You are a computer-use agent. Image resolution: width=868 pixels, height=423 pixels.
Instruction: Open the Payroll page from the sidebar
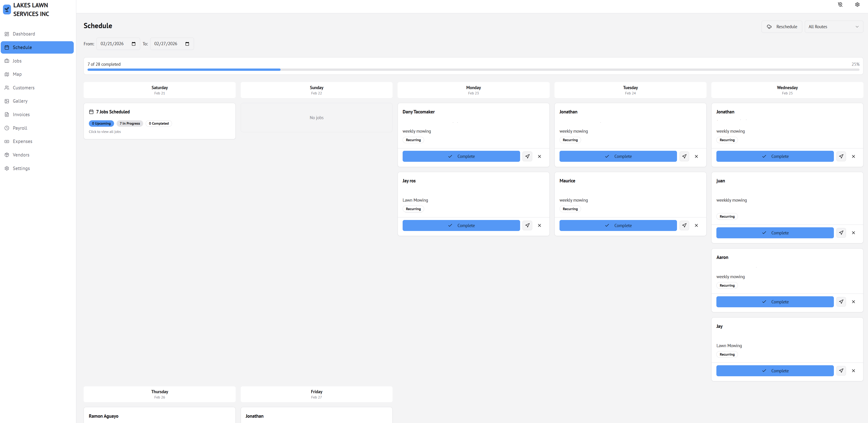tap(20, 128)
